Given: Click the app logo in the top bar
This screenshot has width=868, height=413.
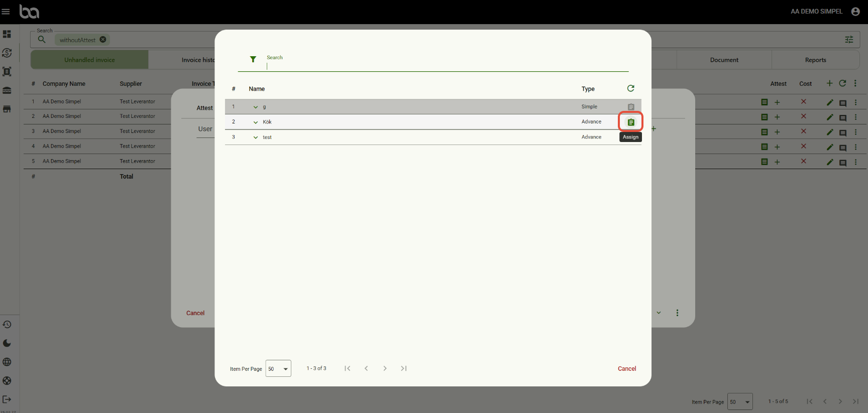Looking at the screenshot, I should 29,12.
